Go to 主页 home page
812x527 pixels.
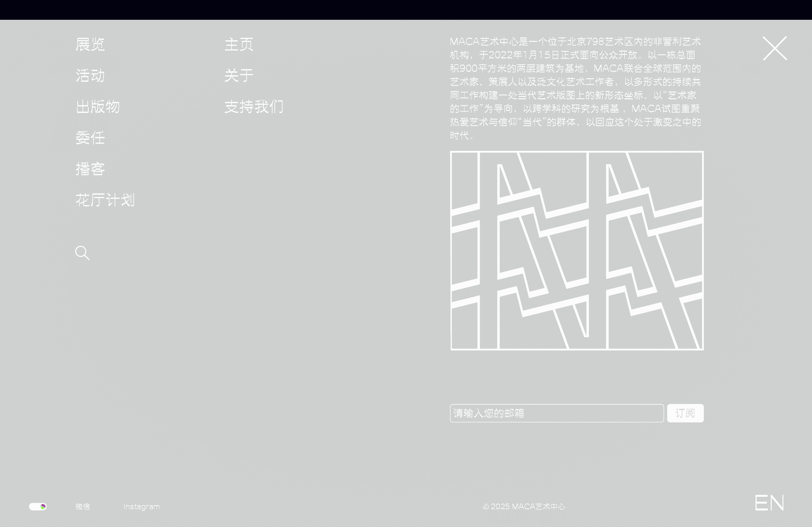click(x=239, y=45)
